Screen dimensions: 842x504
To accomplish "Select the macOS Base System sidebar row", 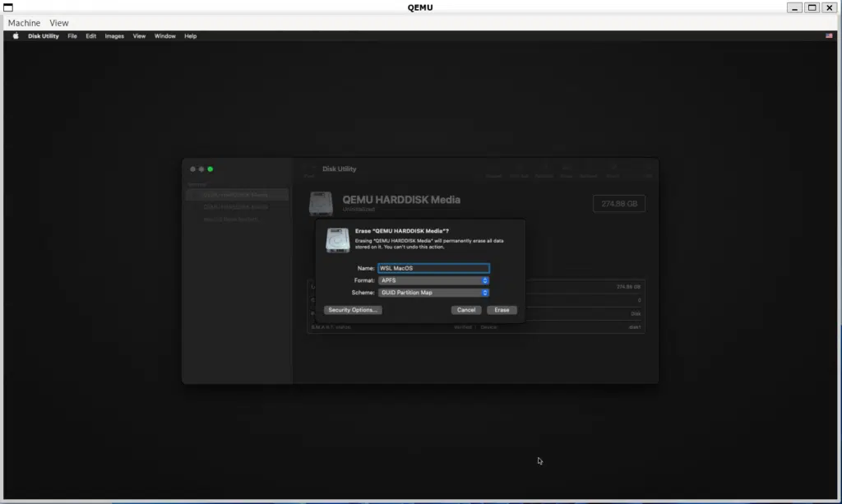I will 237,220.
